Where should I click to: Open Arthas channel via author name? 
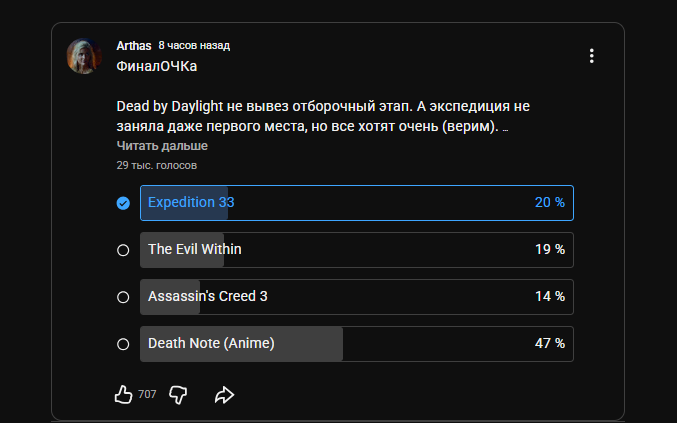[x=134, y=46]
